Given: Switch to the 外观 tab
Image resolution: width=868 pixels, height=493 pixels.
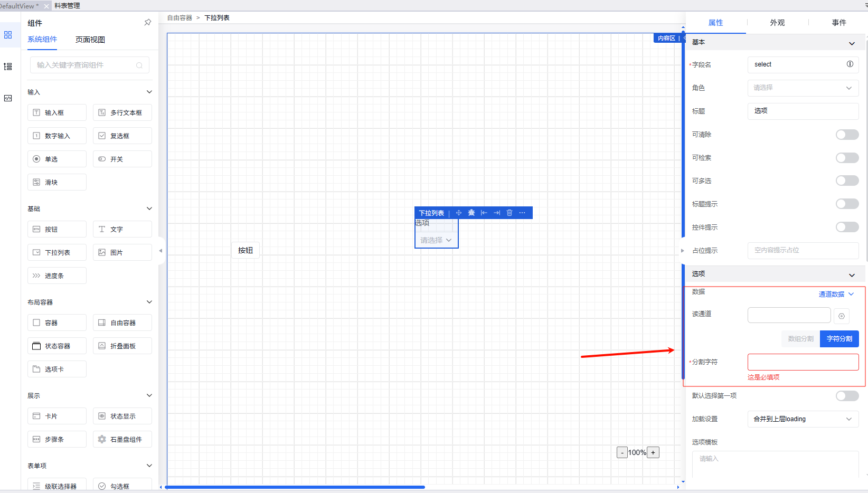Looking at the screenshot, I should pyautogui.click(x=777, y=23).
